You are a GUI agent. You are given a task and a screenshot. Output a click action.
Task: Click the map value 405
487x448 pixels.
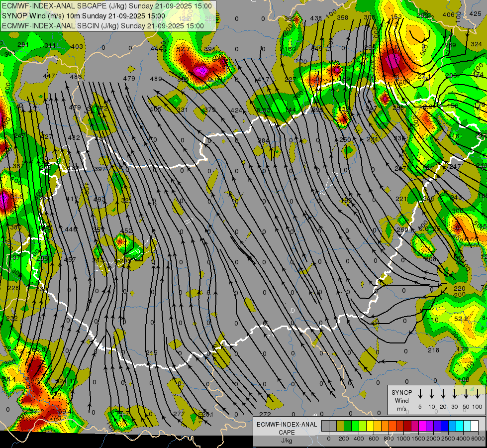[155, 109]
